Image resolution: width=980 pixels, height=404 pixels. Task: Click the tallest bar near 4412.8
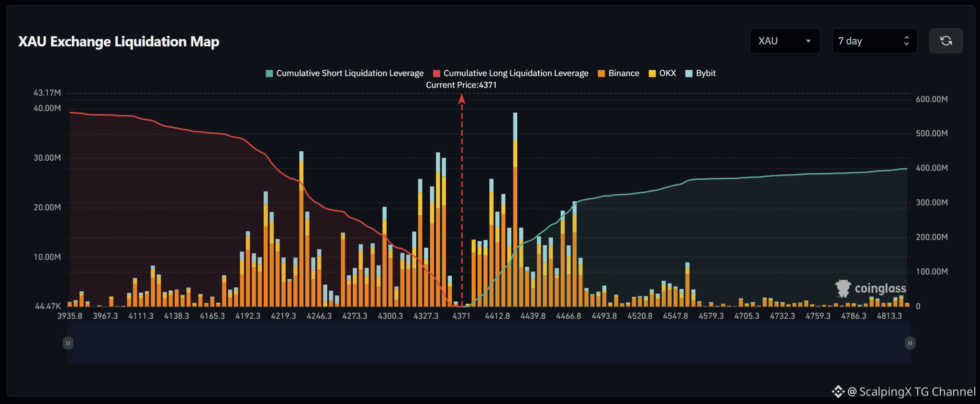coord(515,209)
